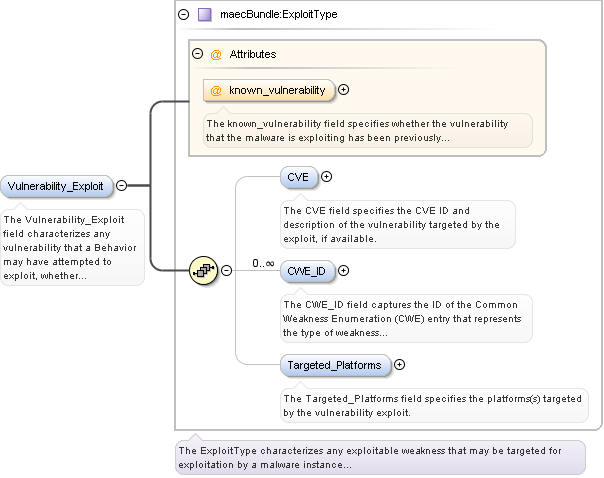
Task: Collapse the Vulnerability_Exploit node
Action: 121,185
